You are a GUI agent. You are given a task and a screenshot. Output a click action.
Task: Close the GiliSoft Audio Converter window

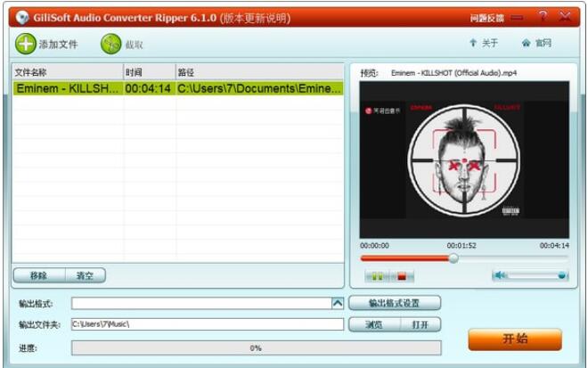[x=565, y=17]
